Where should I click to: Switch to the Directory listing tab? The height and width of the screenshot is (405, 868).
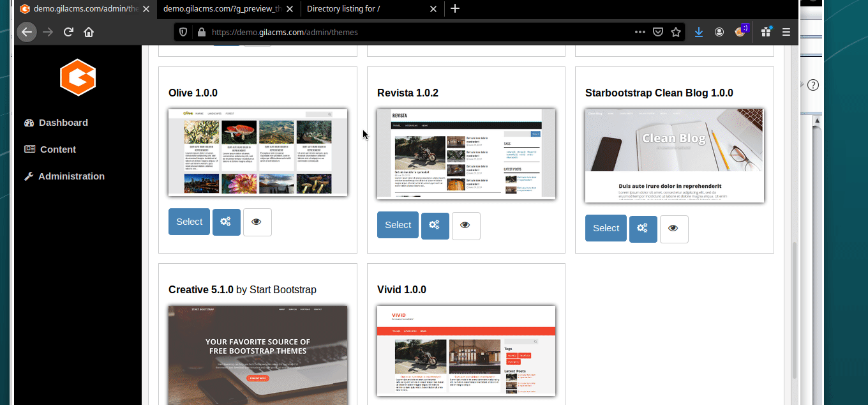[x=357, y=9]
